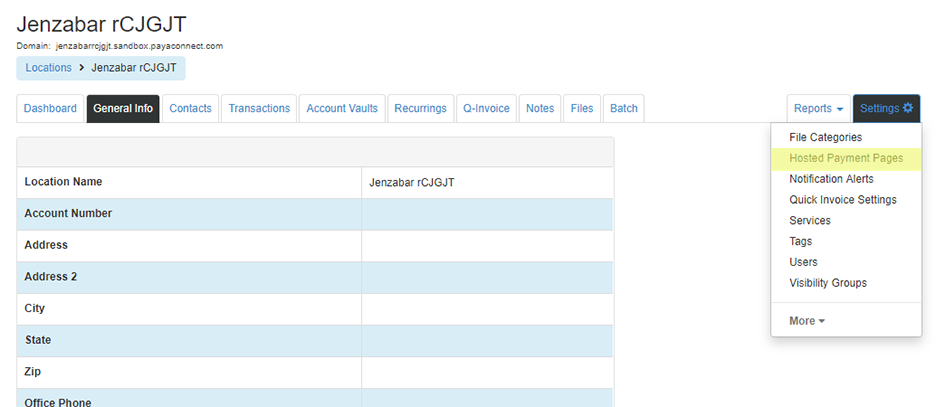Open the Dashboard tab
The width and height of the screenshot is (936, 407).
click(50, 109)
